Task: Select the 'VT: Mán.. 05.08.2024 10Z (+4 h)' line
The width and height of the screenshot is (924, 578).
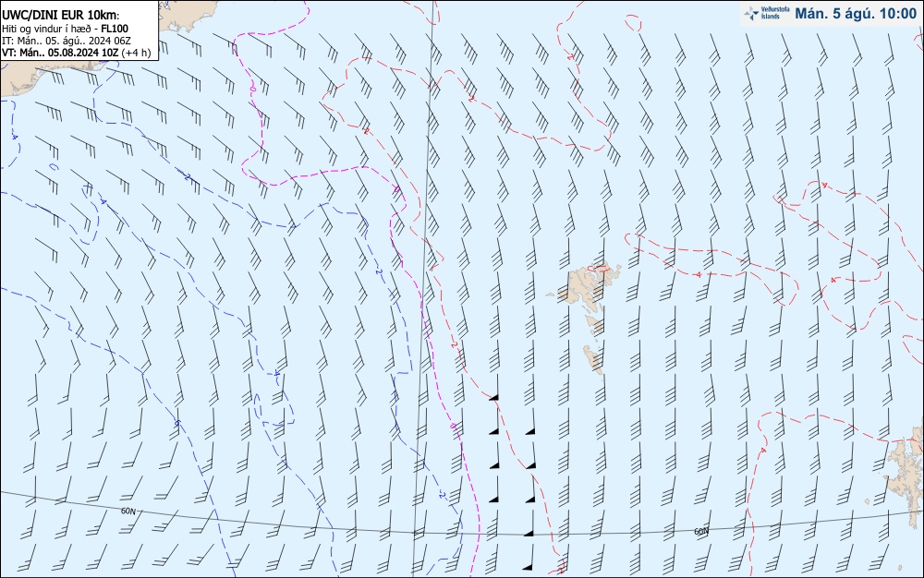Action: (76, 53)
